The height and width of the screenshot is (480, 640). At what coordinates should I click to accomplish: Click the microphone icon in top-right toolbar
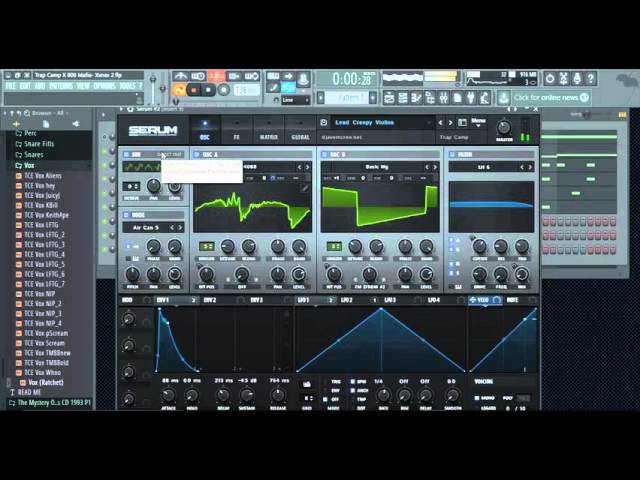pos(577,78)
